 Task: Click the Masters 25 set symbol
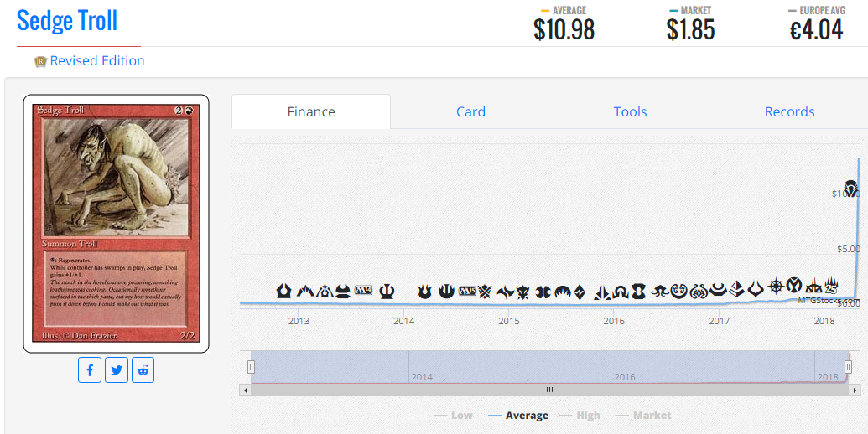(x=831, y=285)
